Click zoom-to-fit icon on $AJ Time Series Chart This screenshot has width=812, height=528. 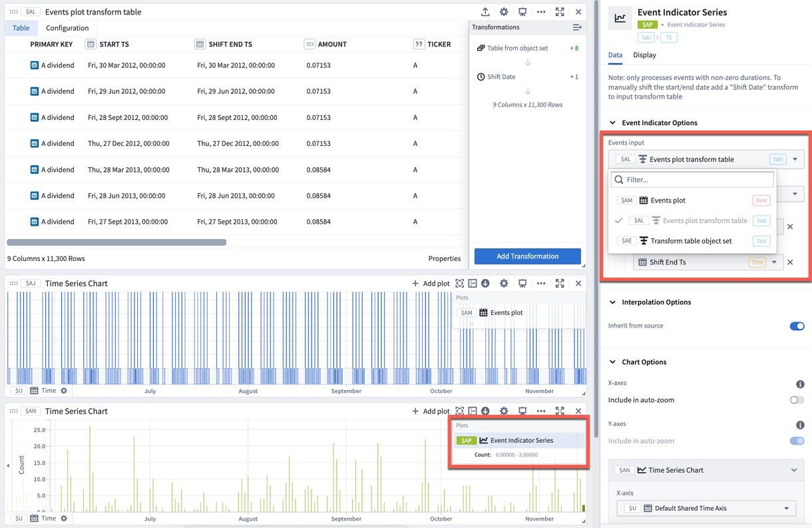(460, 284)
